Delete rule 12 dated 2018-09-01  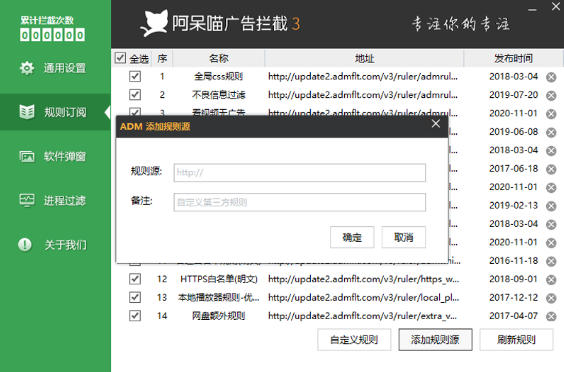pyautogui.click(x=551, y=280)
